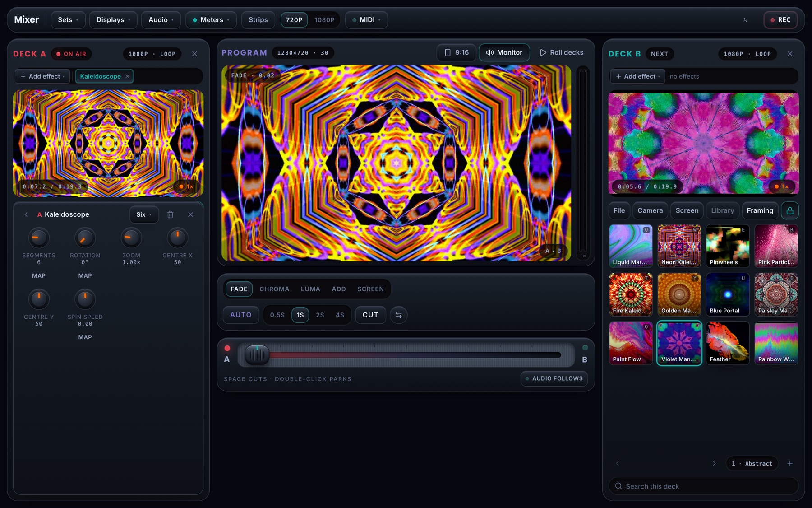
Task: Select 720P resolution
Action: pos(294,20)
